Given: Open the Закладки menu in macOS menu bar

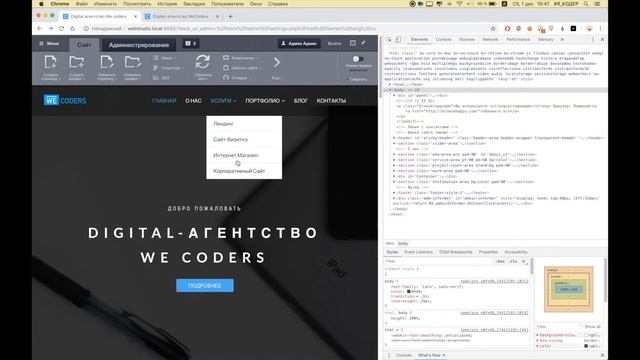Looking at the screenshot, I should pyautogui.click(x=194, y=4).
